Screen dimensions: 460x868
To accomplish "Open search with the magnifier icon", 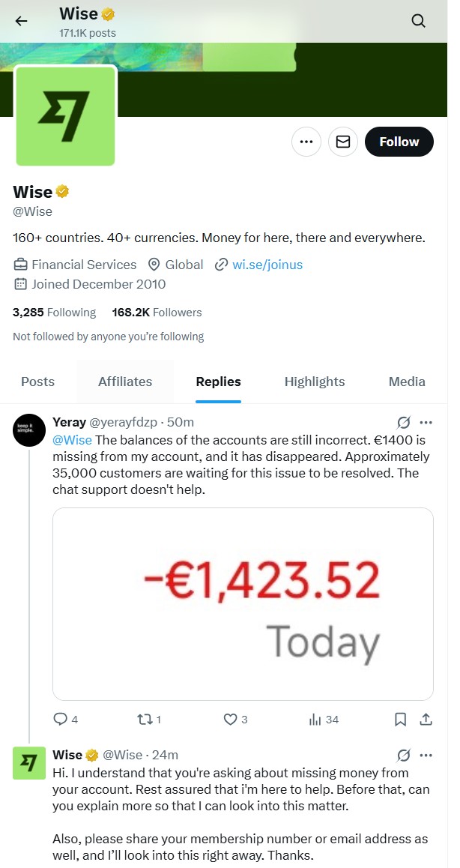I will pyautogui.click(x=419, y=21).
